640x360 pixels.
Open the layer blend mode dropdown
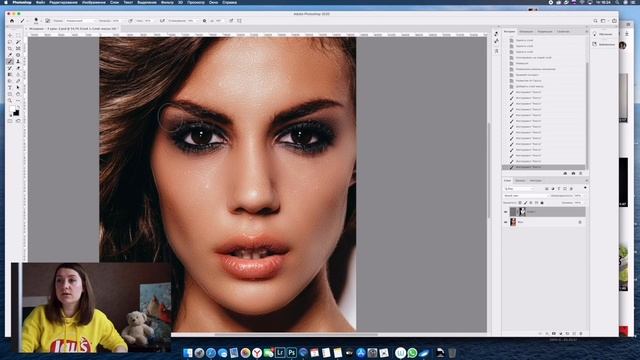[525, 196]
